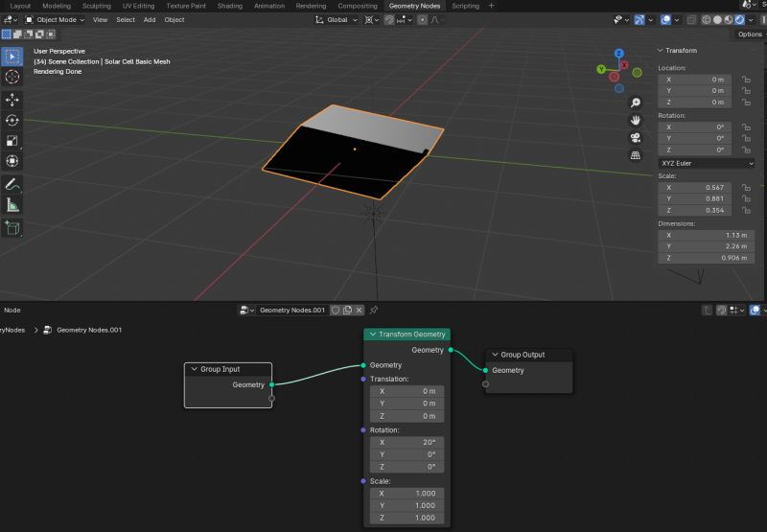Collapse the Group Input node
Screen dimensions: 767x532
tap(195, 369)
